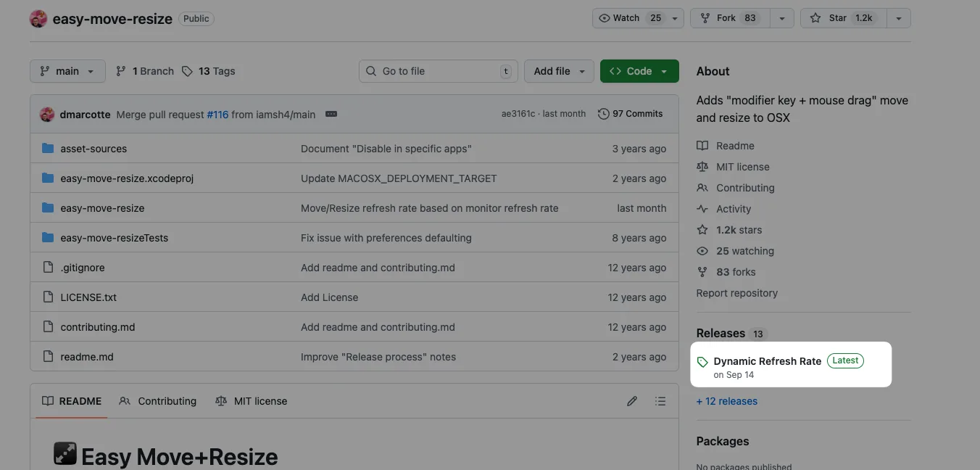Focus the Go to file search field
The image size is (980, 470).
[x=439, y=71]
